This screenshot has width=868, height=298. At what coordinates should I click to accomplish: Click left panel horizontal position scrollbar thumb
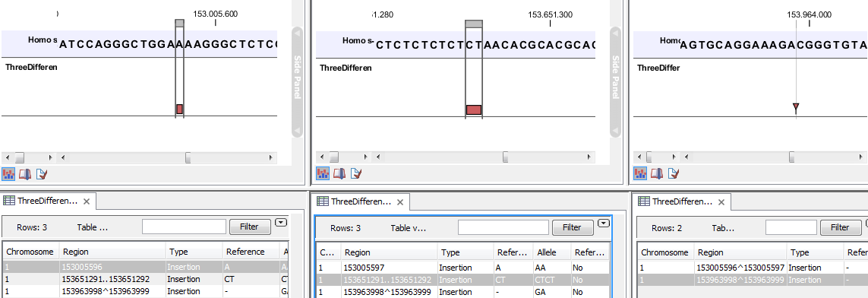[188, 157]
